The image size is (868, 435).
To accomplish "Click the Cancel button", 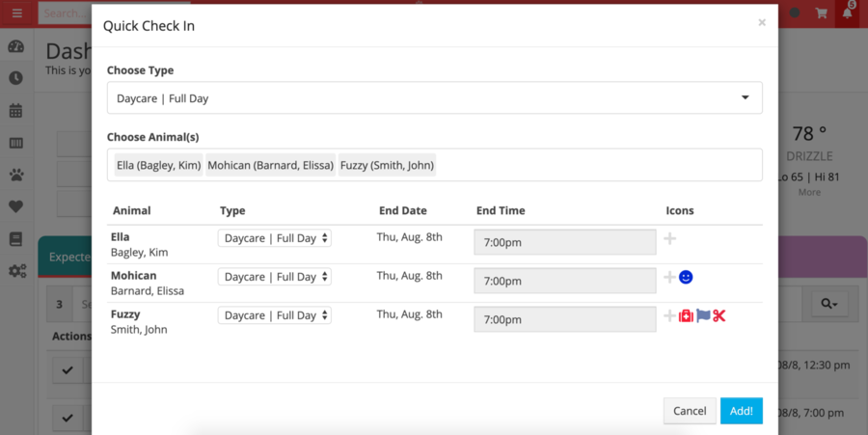I will pos(690,411).
